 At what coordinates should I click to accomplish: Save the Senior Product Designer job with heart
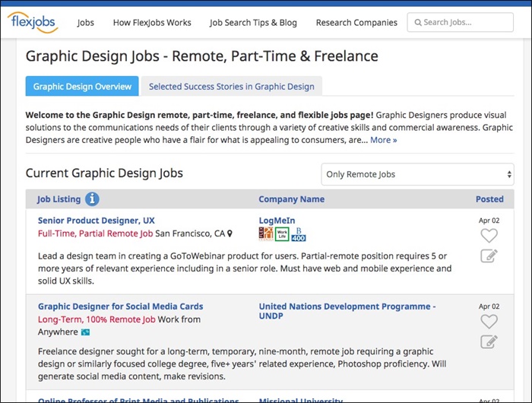[489, 236]
